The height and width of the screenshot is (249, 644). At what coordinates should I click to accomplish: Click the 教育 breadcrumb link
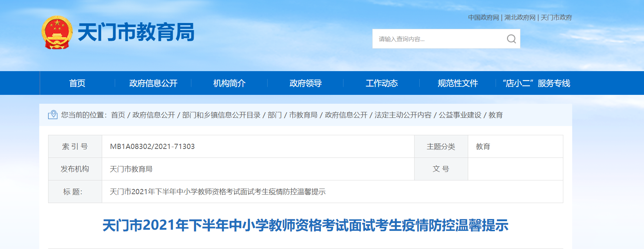tap(496, 115)
